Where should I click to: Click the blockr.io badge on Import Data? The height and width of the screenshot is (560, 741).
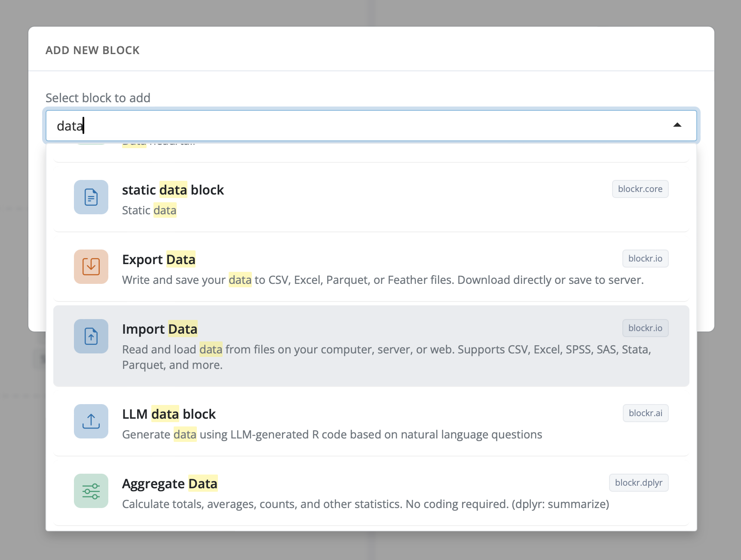[x=645, y=328]
